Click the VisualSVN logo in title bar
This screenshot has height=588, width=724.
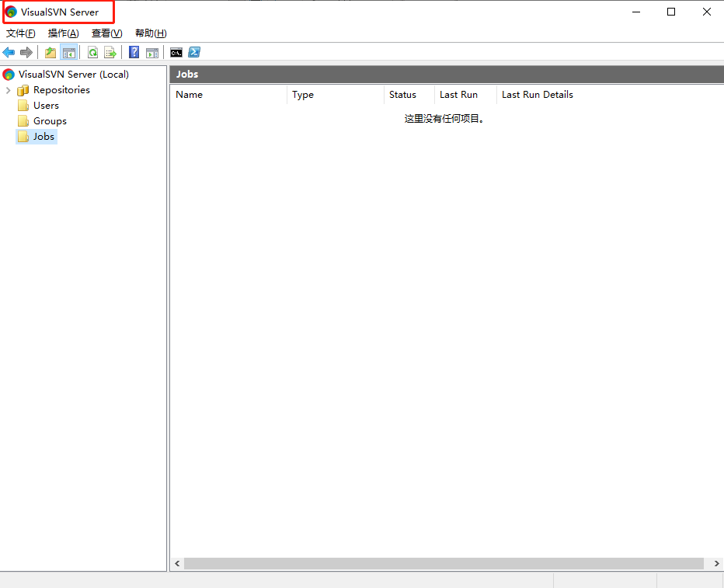[12, 12]
